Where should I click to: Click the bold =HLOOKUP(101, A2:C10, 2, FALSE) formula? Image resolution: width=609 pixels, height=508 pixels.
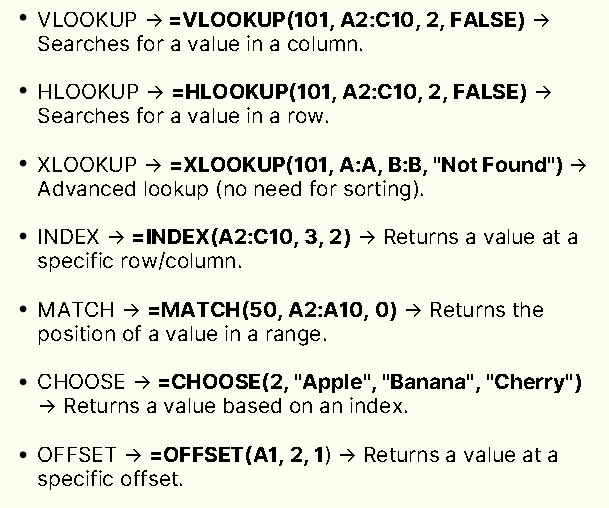click(349, 92)
